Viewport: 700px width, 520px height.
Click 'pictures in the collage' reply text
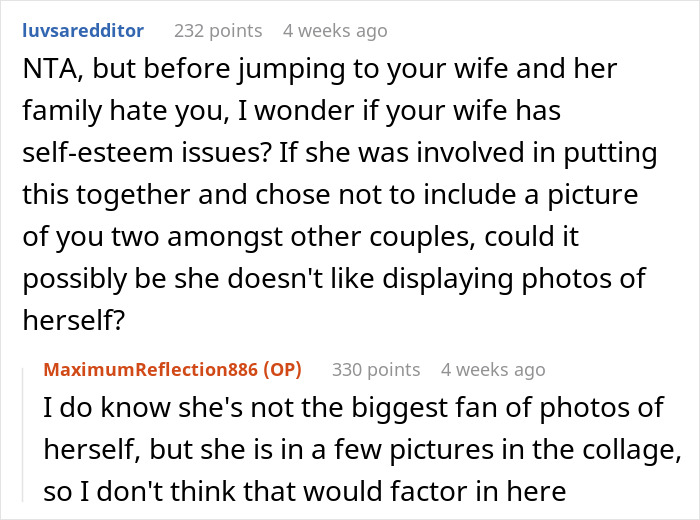[x=535, y=449]
